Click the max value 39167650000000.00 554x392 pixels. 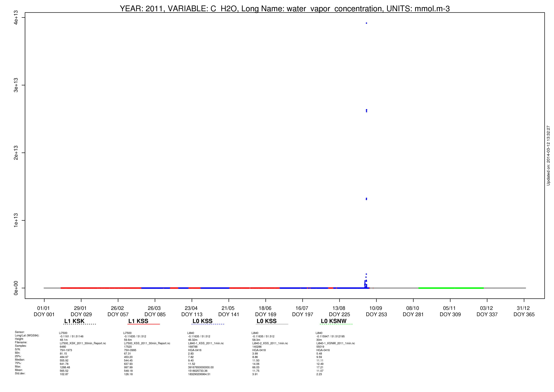coord(201,367)
